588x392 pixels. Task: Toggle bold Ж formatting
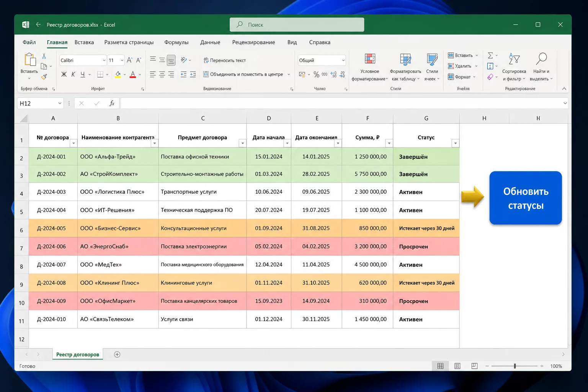(64, 74)
